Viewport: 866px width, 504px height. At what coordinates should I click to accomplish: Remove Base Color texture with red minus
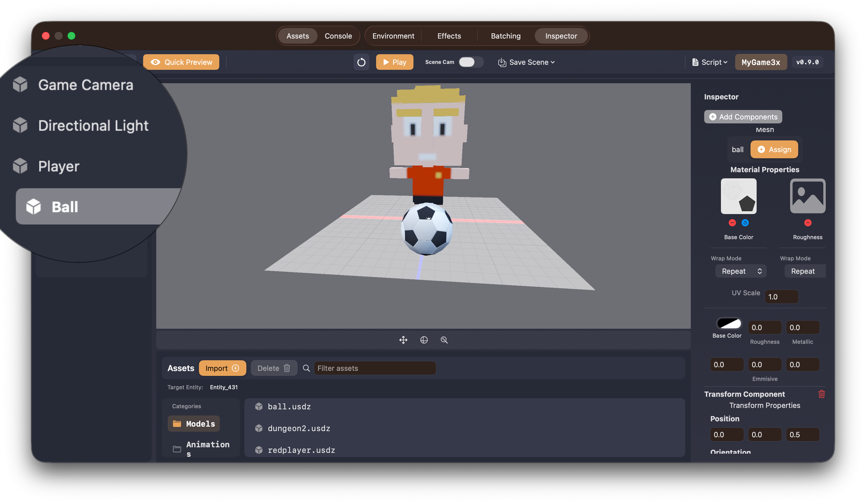point(732,223)
